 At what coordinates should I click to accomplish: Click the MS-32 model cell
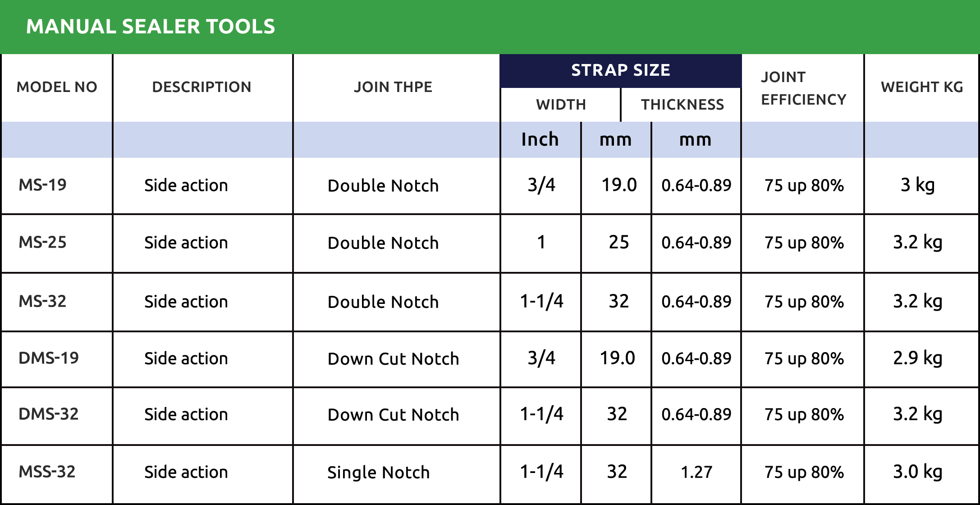pos(42,301)
